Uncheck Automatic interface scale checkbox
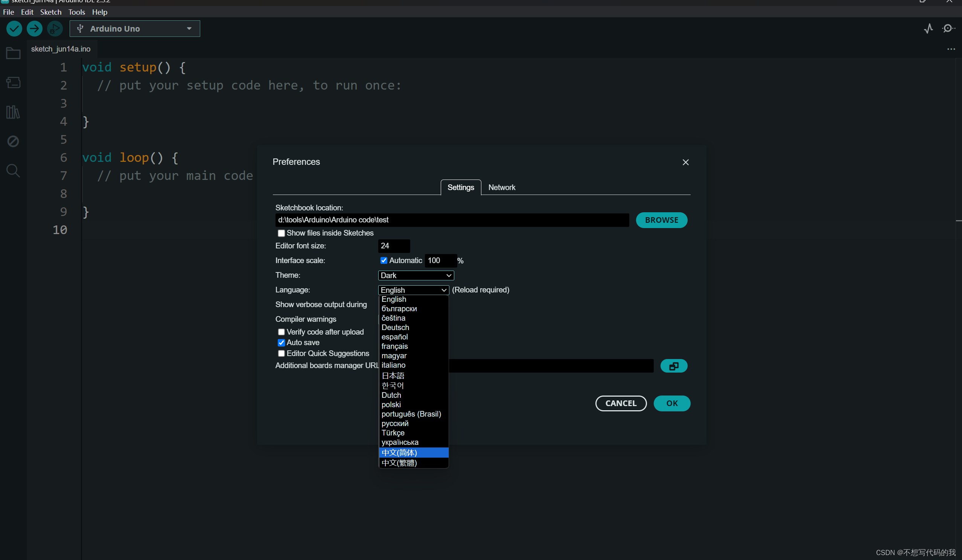The image size is (962, 560). coord(384,261)
